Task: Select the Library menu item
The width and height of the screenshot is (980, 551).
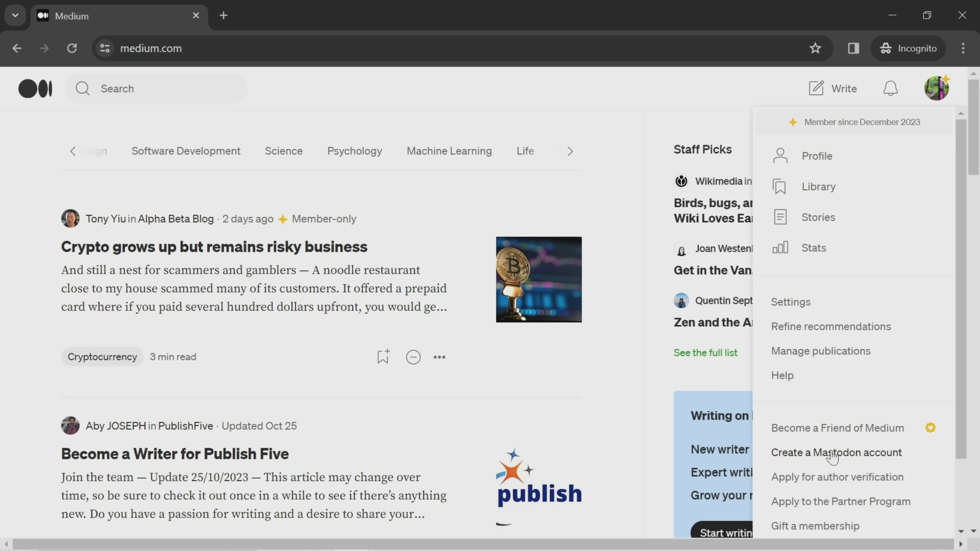Action: click(818, 186)
